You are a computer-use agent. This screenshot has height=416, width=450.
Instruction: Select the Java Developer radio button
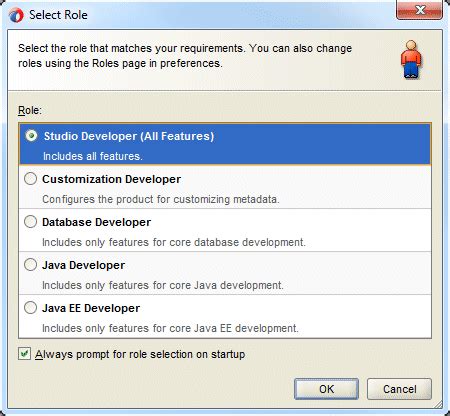pyautogui.click(x=30, y=265)
